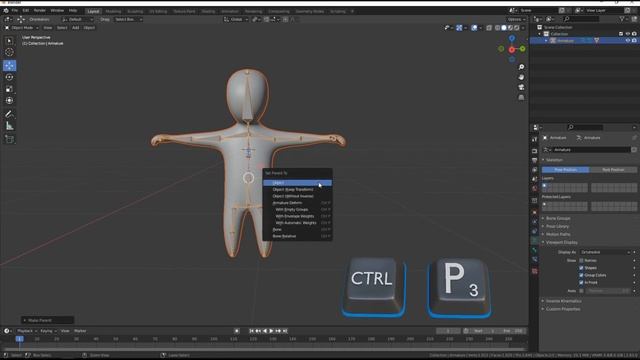
Task: Expand the Custom Properties panel
Action: pos(562,309)
